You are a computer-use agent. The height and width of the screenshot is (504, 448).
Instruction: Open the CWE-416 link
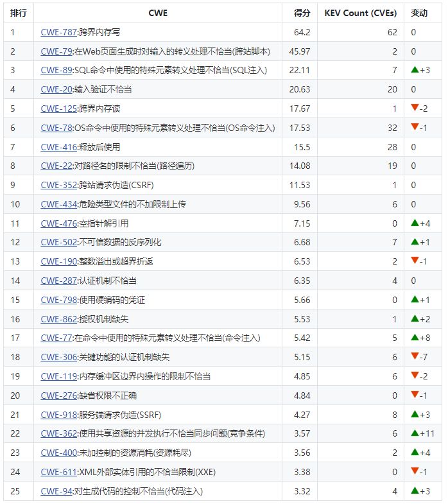(59, 147)
